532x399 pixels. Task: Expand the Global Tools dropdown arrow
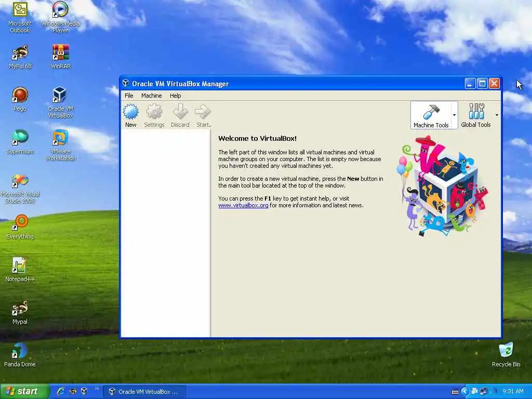(497, 115)
